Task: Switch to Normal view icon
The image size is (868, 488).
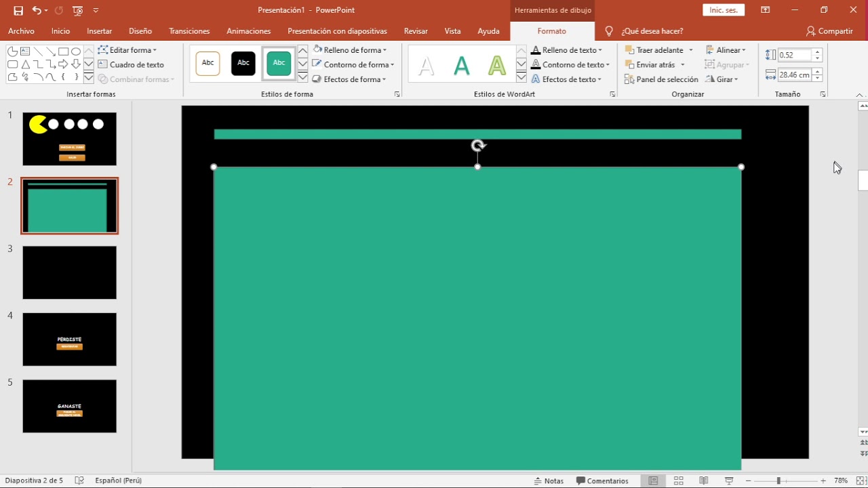Action: click(x=653, y=481)
